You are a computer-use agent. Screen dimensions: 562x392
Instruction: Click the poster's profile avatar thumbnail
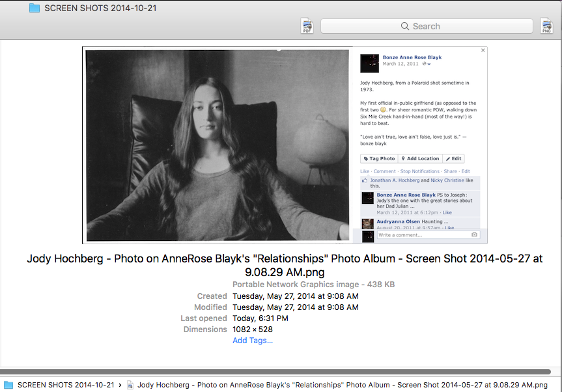(x=369, y=63)
